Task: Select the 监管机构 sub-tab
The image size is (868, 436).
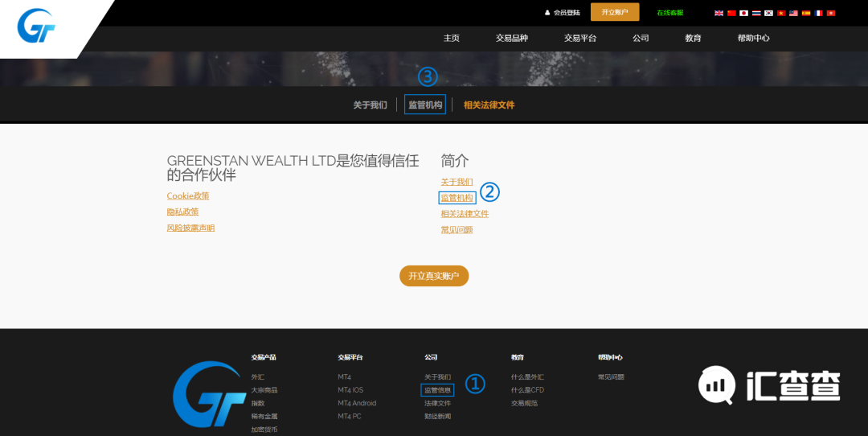Action: 425,105
